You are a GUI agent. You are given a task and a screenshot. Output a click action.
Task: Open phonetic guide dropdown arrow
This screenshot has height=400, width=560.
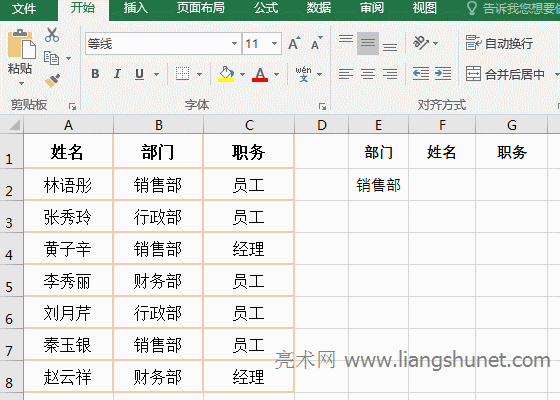tap(320, 74)
